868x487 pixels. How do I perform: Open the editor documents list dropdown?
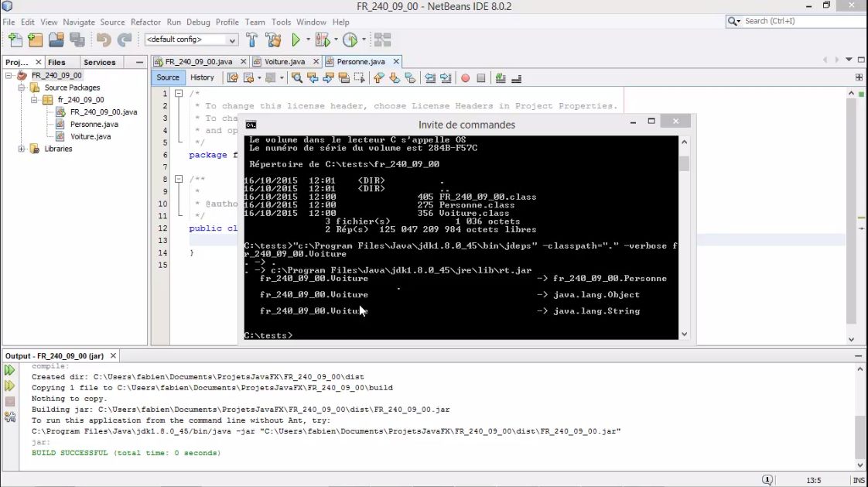click(x=849, y=60)
